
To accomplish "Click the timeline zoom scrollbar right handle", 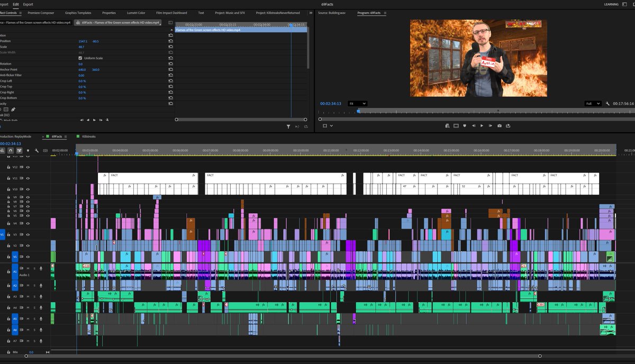I will tap(540, 356).
